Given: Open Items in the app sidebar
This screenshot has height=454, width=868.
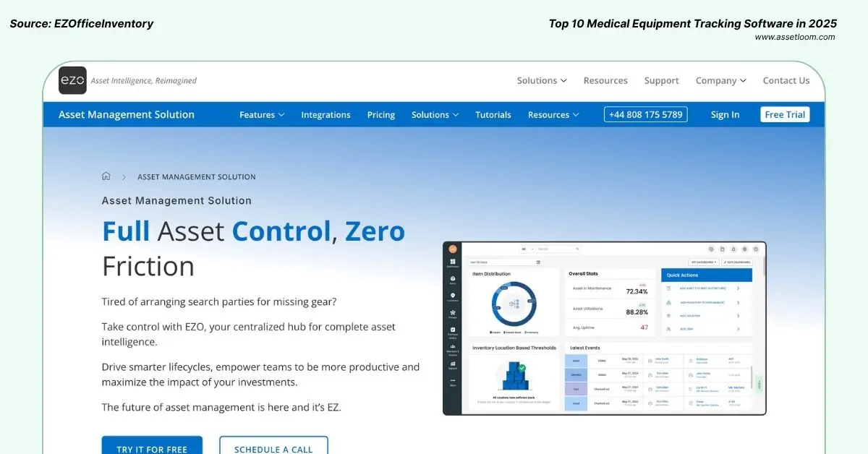Looking at the screenshot, I should [x=453, y=280].
